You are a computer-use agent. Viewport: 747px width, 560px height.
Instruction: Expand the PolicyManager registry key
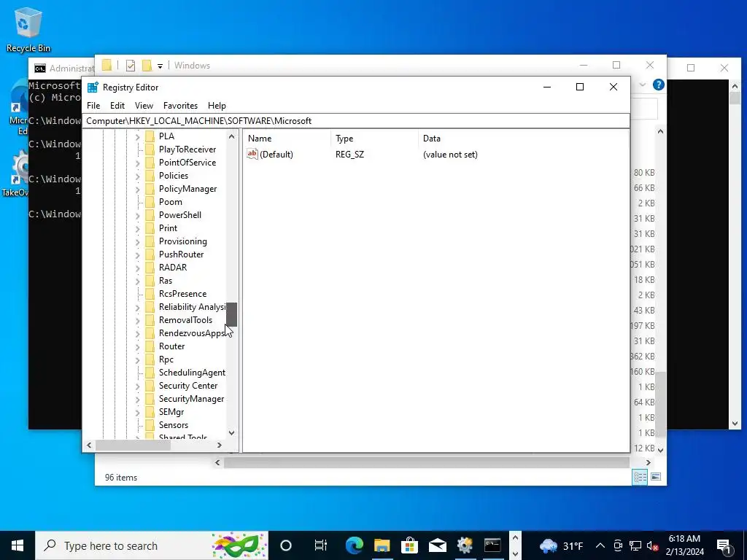point(137,189)
